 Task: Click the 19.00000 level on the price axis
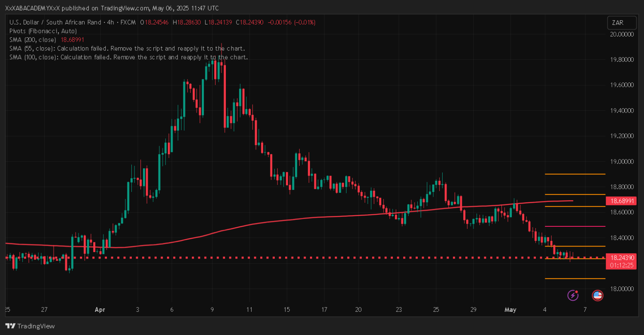[621, 161]
